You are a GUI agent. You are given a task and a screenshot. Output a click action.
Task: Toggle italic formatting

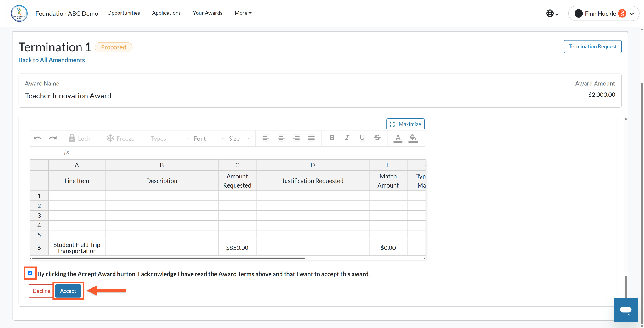click(x=347, y=138)
